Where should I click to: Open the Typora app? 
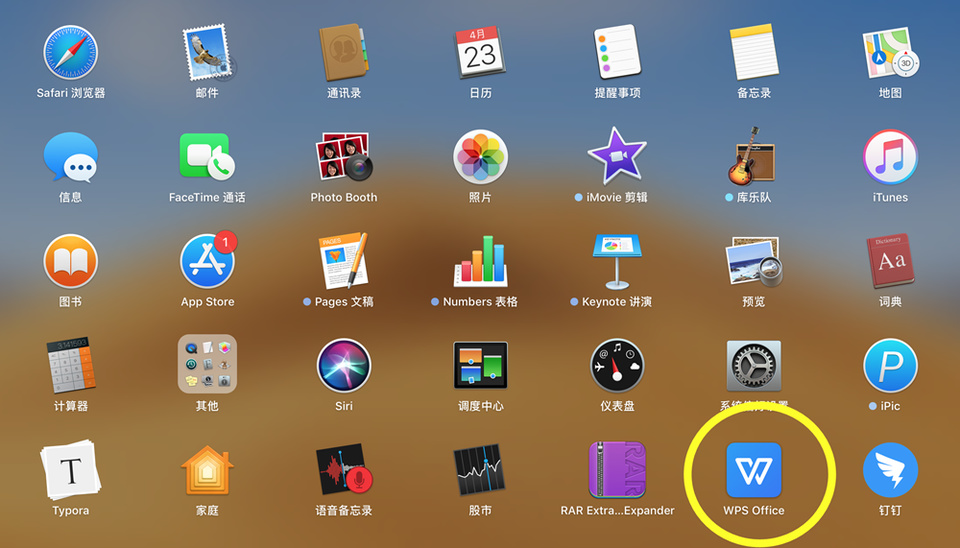[70, 470]
